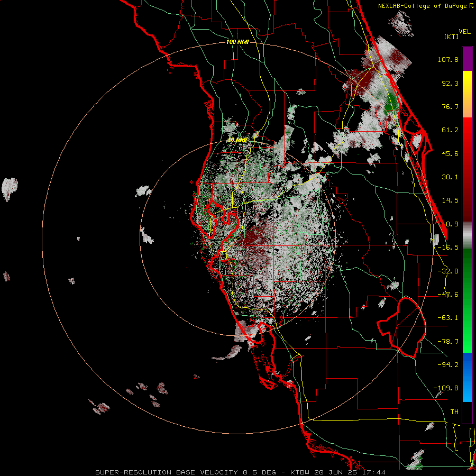
Task: Click the TH label on the color bar
Action: click(x=454, y=411)
